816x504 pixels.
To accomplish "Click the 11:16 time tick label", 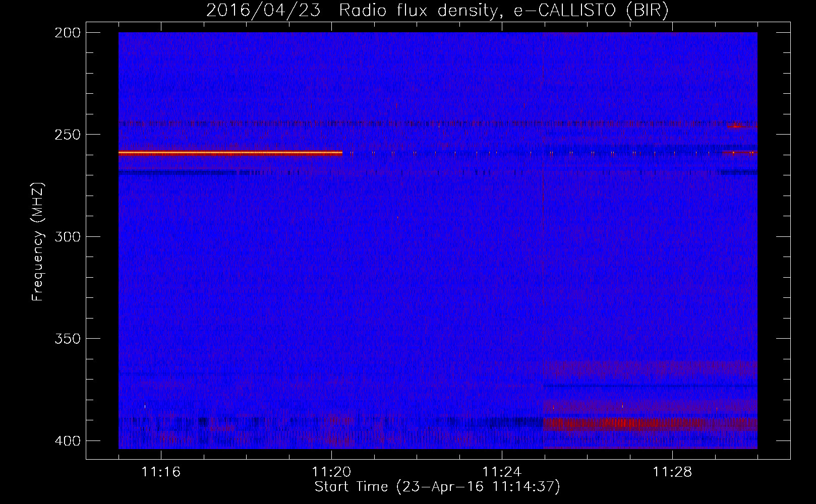I will (x=161, y=472).
